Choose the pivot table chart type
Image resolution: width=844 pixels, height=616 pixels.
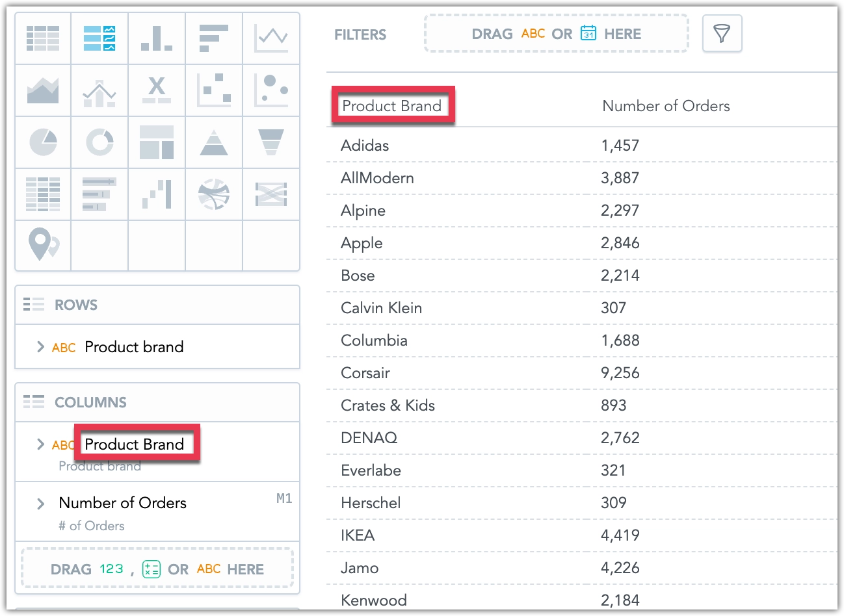(42, 194)
